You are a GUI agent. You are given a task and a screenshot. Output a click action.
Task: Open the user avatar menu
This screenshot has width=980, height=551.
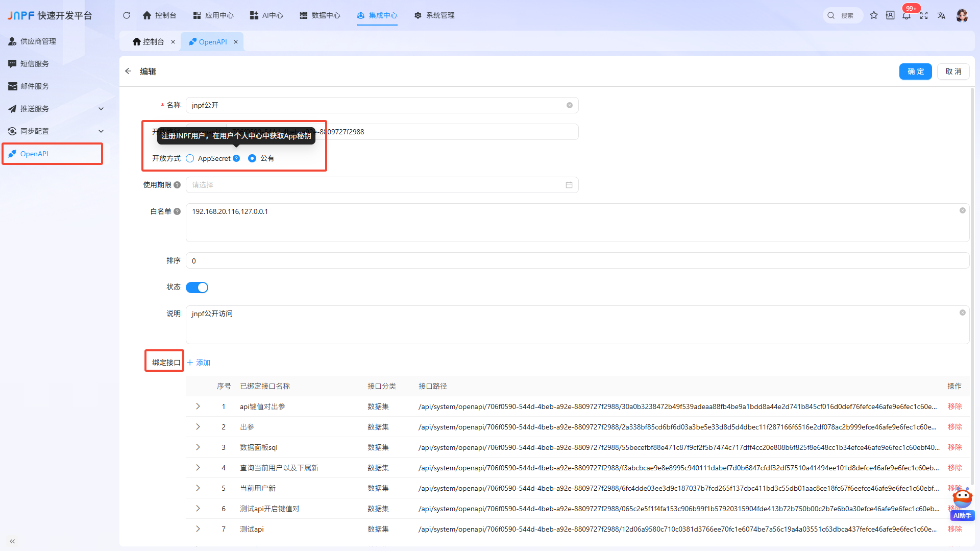pyautogui.click(x=962, y=15)
